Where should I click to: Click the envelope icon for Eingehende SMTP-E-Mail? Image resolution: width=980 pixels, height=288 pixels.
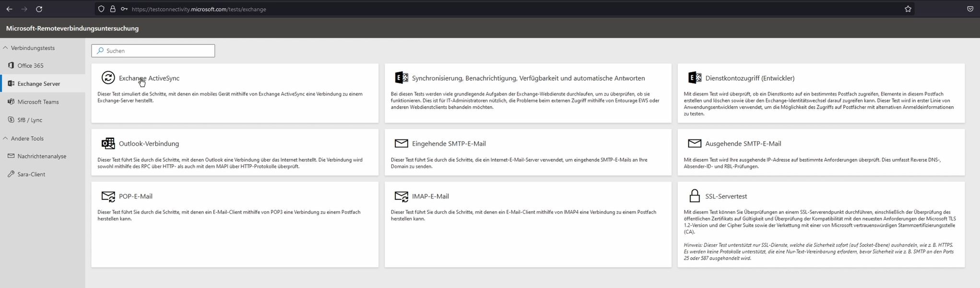[x=401, y=143]
